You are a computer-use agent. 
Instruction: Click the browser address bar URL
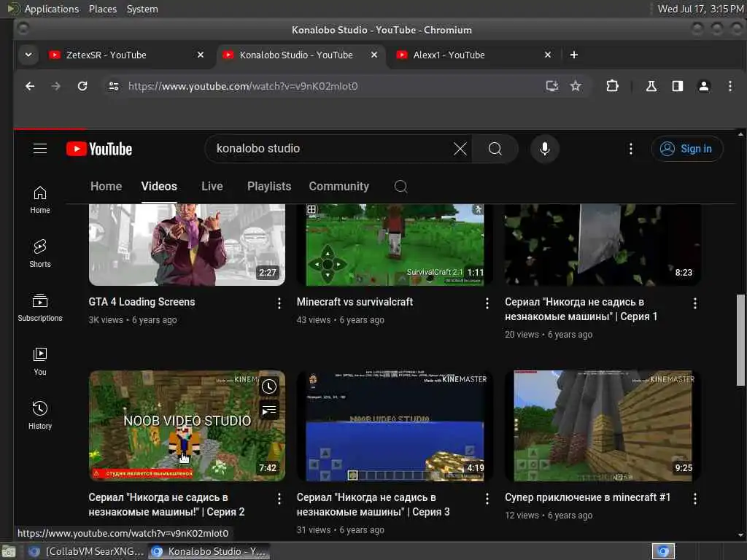point(243,86)
